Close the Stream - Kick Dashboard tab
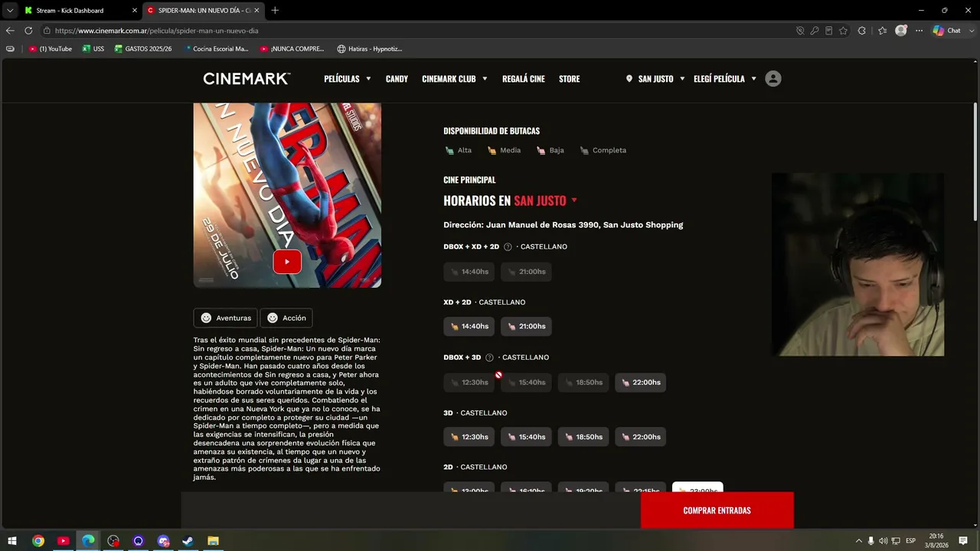This screenshot has height=551, width=980. 135,11
